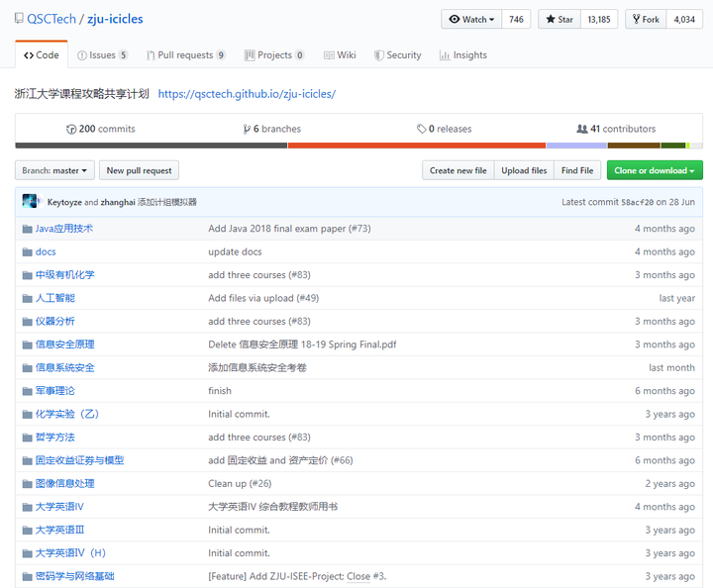Open the 'Clean up (#26)' commit message
Viewport: 713px width, 588px height.
[x=240, y=483]
